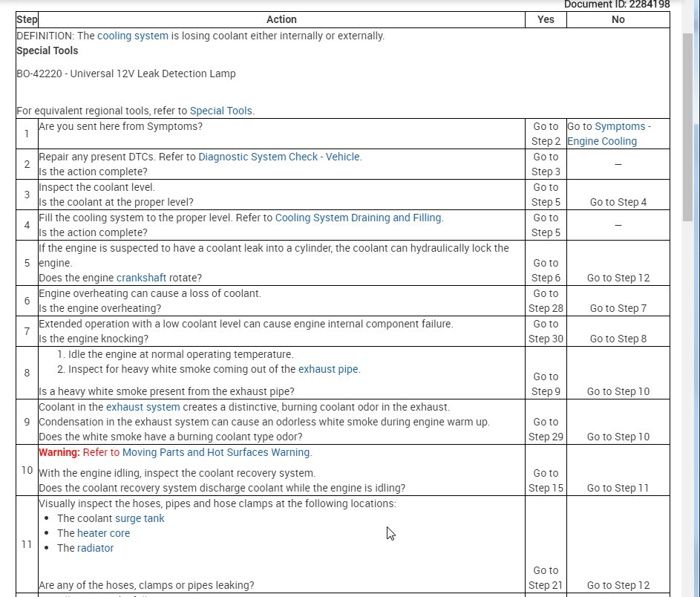Viewport: 700px width, 597px height.
Task: Click 'Go to Step 6' in step 5 row
Action: (546, 270)
